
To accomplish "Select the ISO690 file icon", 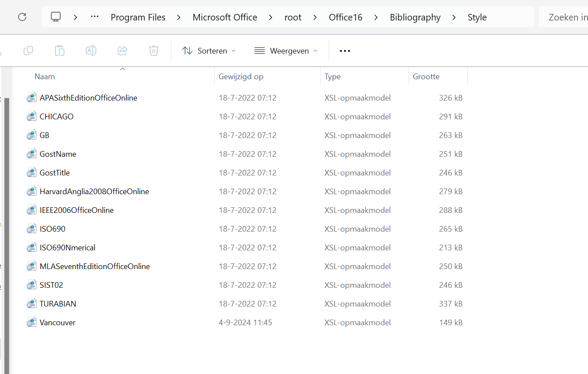I will tap(31, 229).
